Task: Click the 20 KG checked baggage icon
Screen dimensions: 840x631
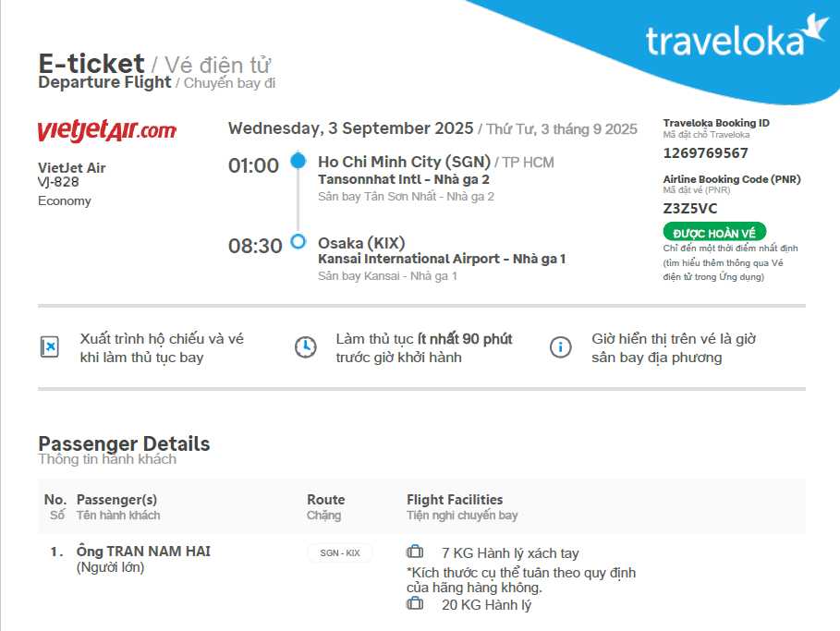Action: 415,604
